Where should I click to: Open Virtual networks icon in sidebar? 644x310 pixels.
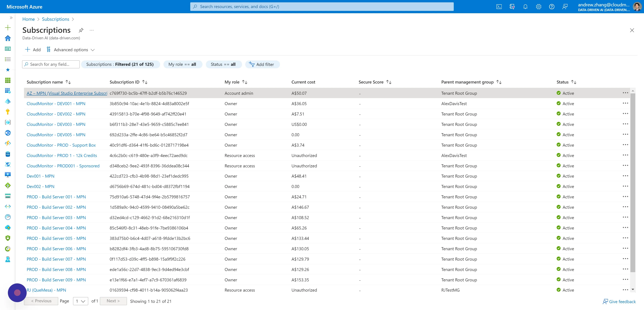coord(8,206)
